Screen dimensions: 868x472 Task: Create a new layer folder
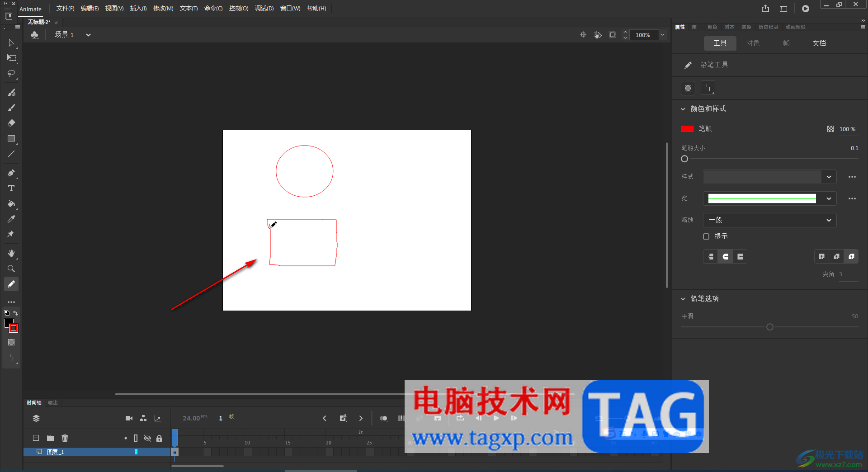click(x=51, y=438)
